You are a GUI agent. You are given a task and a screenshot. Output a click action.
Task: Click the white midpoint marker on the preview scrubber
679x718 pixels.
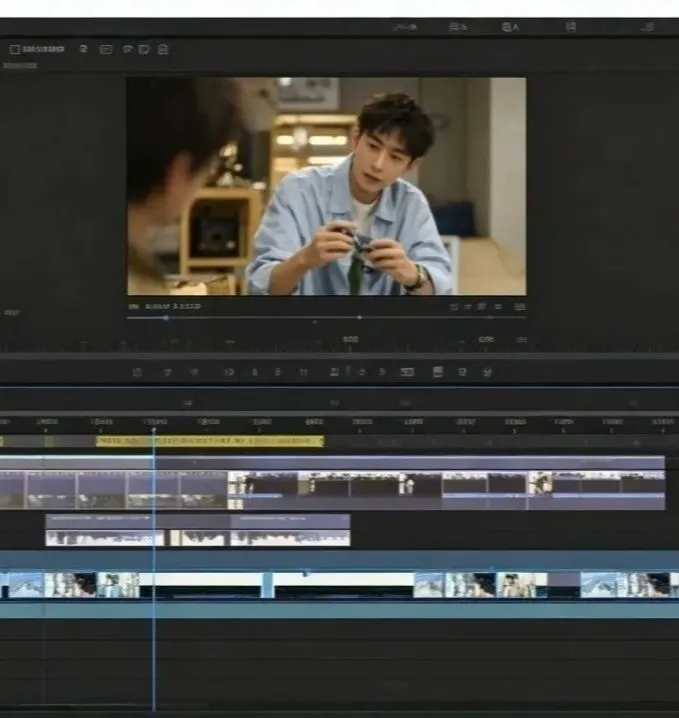[x=359, y=317]
